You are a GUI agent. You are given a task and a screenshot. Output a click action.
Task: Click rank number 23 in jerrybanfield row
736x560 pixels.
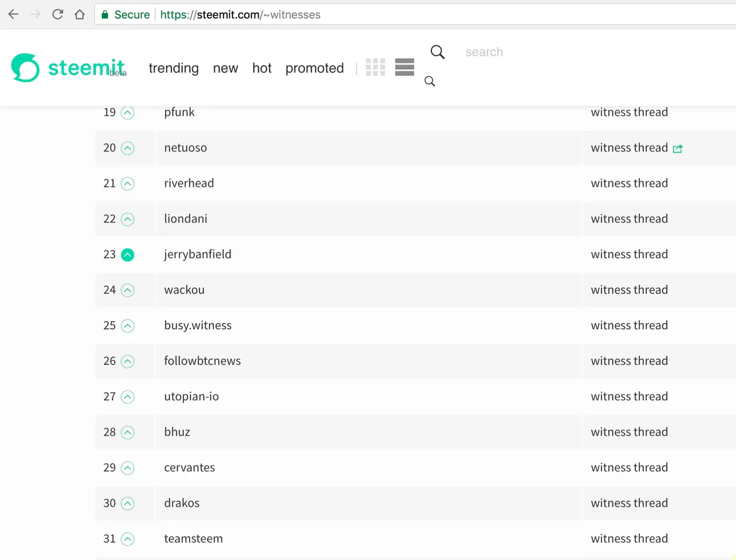click(109, 255)
